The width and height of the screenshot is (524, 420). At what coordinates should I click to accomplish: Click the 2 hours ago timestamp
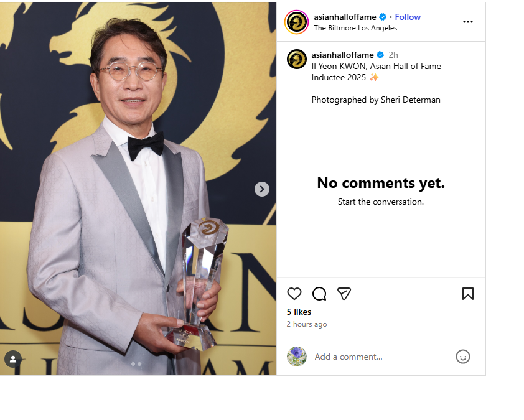pos(306,324)
